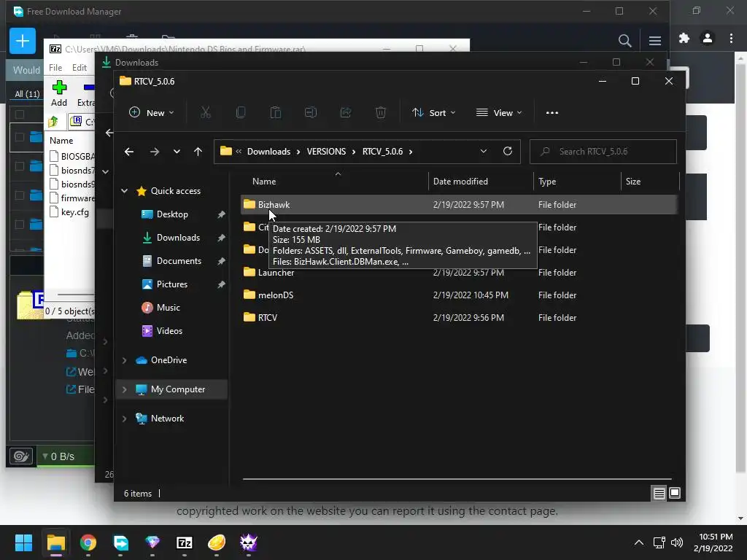Click Downloads in the address breadcrumb
Viewport: 747px width, 560px height.
268,152
